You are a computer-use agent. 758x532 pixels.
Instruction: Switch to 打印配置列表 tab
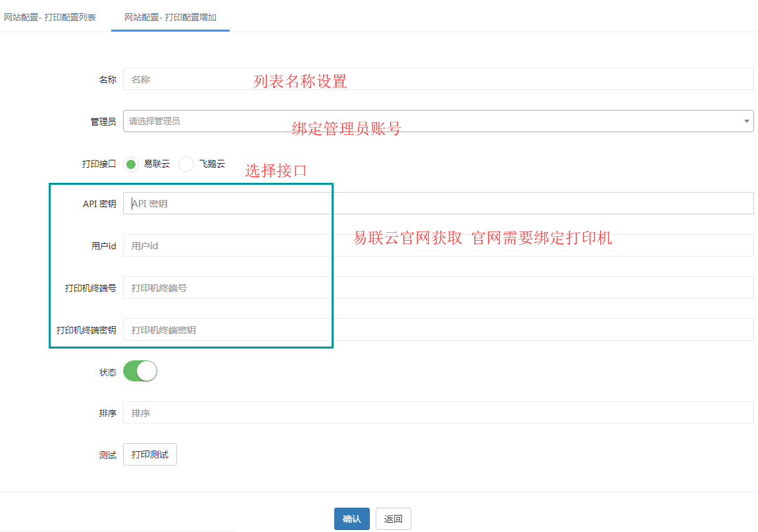(50, 17)
